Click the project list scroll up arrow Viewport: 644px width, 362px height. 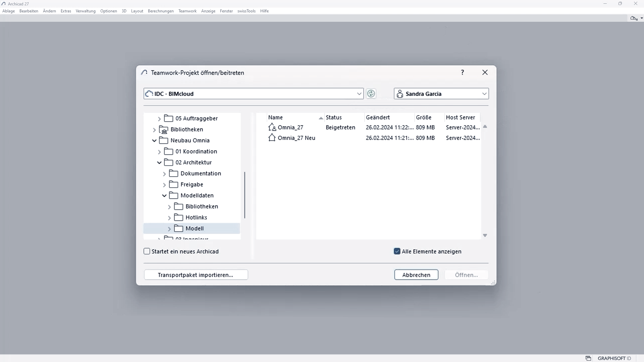tap(485, 126)
